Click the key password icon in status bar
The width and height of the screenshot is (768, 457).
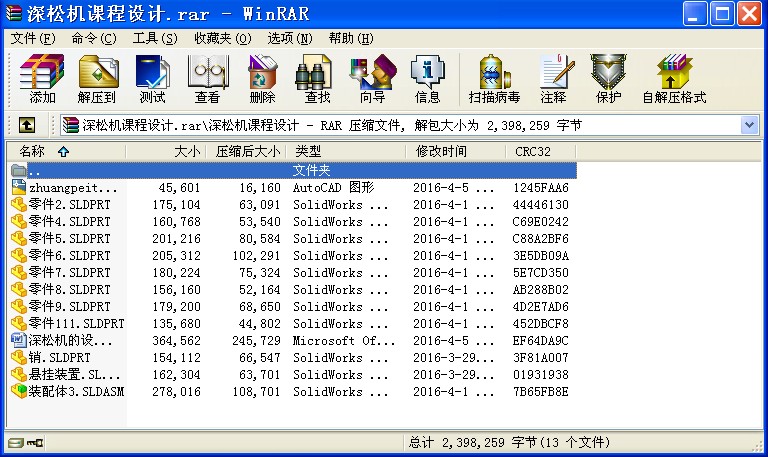coord(35,443)
